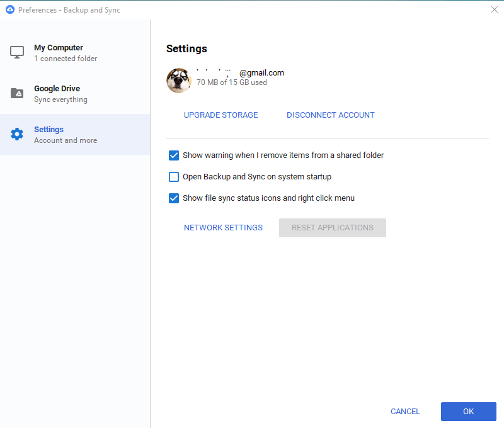The height and width of the screenshot is (428, 504).
Task: Click the Upgrade Storage link
Action: coord(221,115)
